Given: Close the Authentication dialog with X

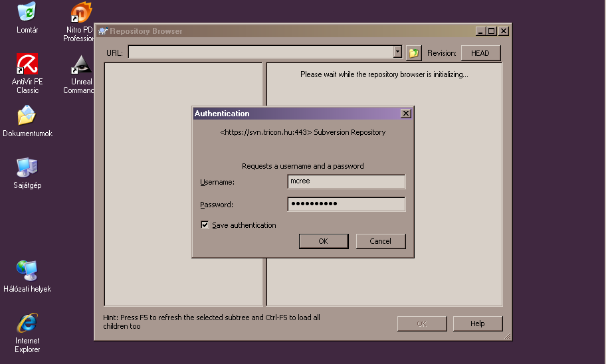Looking at the screenshot, I should pos(405,113).
